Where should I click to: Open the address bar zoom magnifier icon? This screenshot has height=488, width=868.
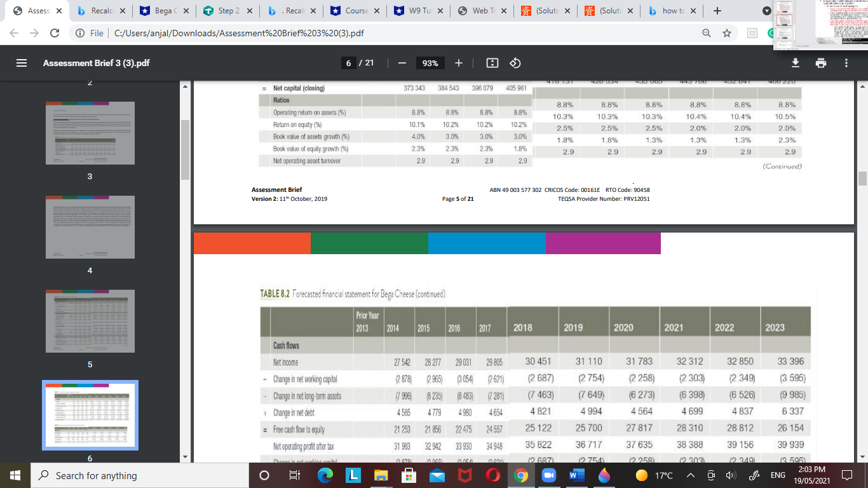(x=707, y=33)
